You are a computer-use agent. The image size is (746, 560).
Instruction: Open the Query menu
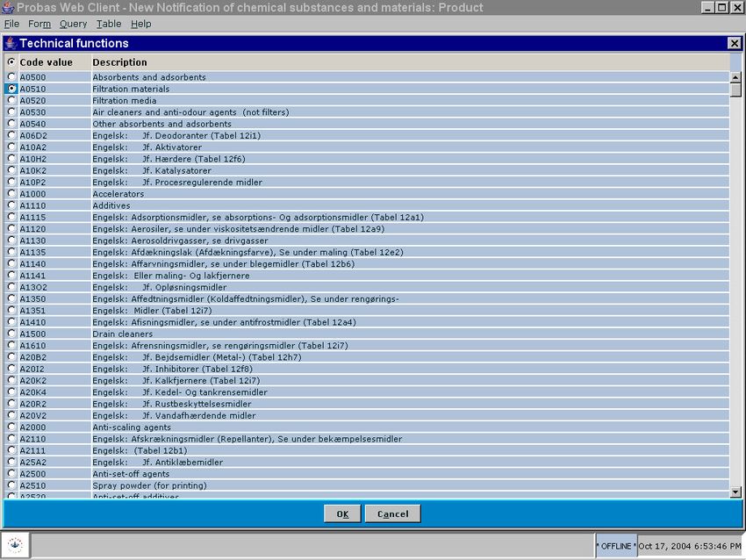(x=73, y=24)
